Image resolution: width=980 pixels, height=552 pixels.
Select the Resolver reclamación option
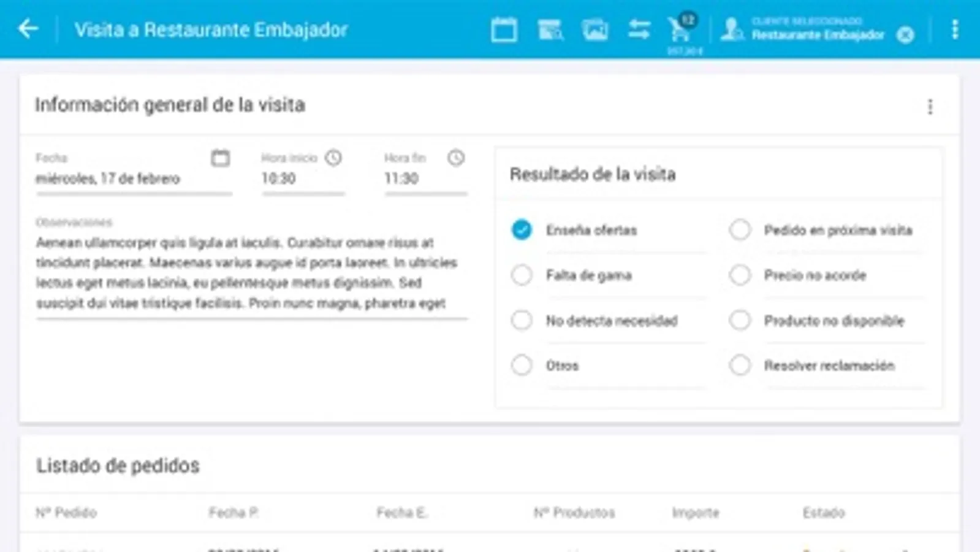[x=740, y=366]
